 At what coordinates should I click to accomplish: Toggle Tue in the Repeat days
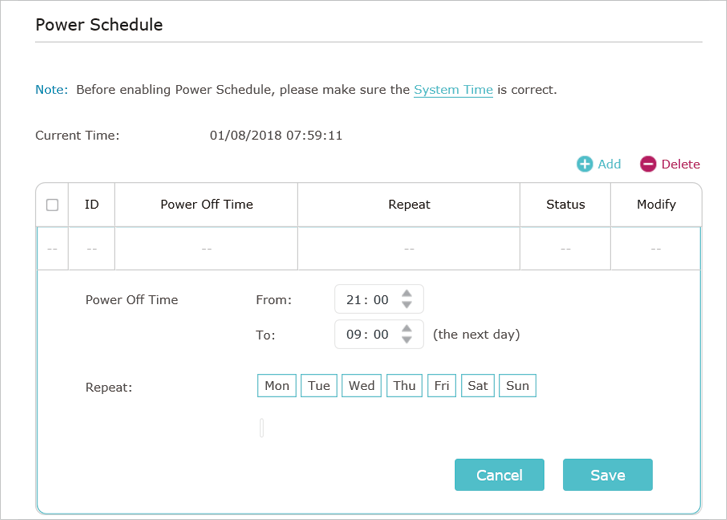pyautogui.click(x=319, y=386)
